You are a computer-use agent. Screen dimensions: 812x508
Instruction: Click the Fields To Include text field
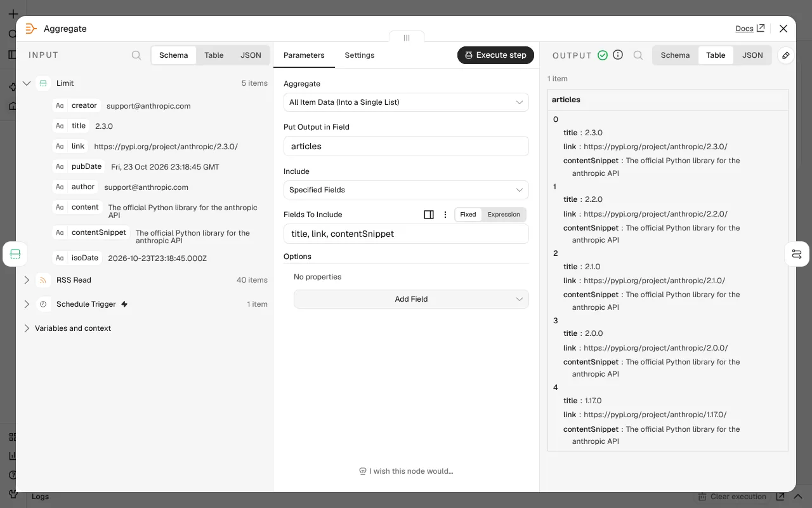coord(406,234)
